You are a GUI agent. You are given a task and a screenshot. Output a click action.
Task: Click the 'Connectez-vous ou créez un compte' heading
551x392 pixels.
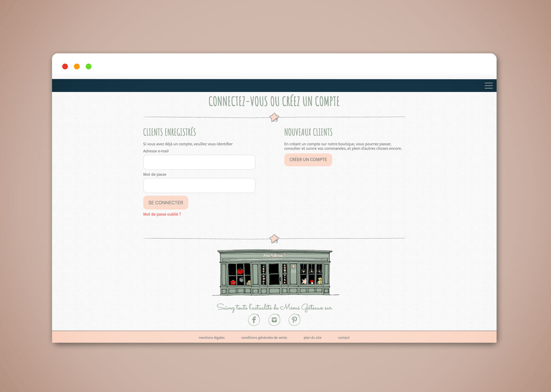click(274, 101)
